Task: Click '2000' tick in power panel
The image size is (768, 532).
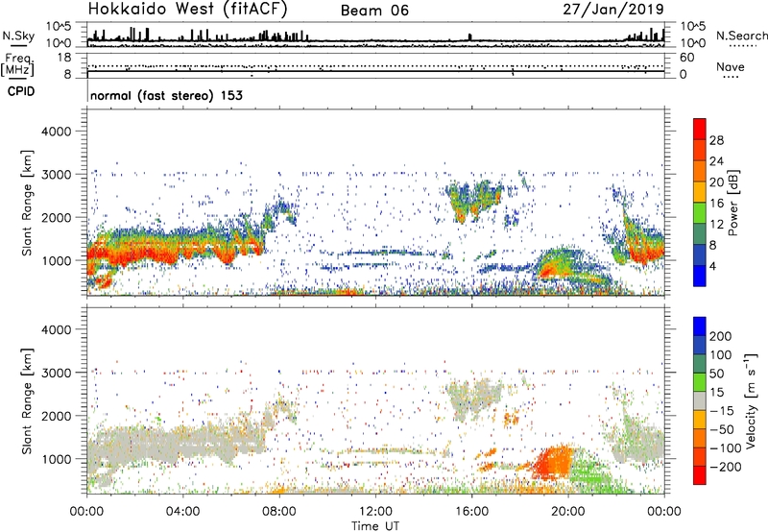Action: (56, 217)
